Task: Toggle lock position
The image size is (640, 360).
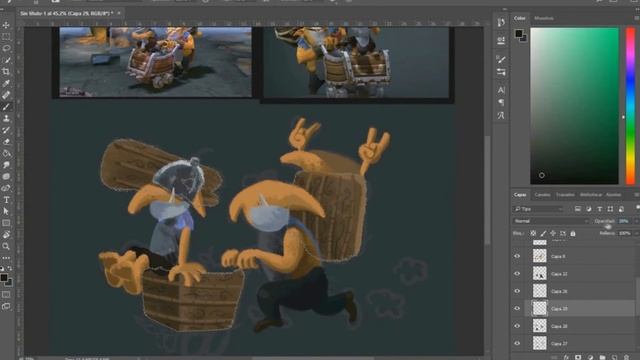Action: point(553,233)
